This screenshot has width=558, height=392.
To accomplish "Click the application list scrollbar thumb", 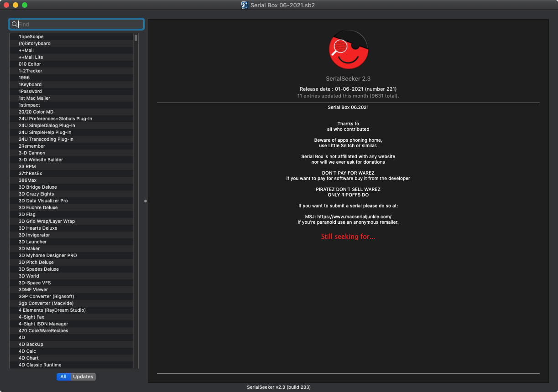I will point(136,37).
